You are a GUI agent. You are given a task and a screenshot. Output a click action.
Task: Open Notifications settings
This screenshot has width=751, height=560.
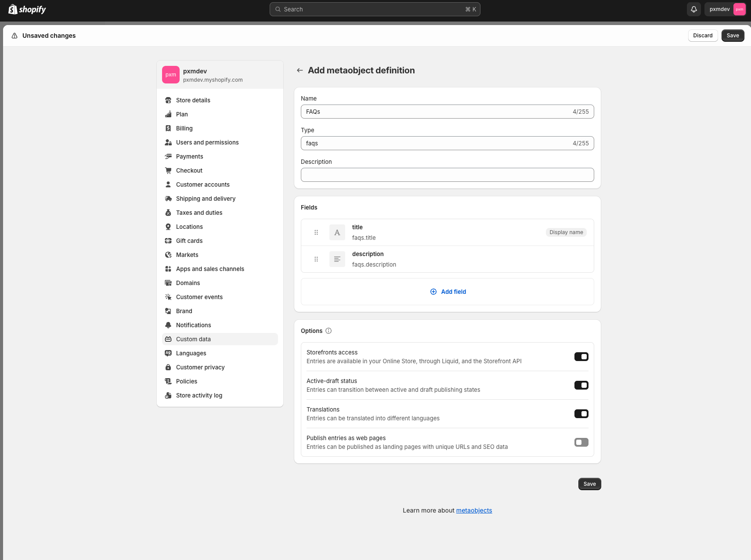click(220, 325)
